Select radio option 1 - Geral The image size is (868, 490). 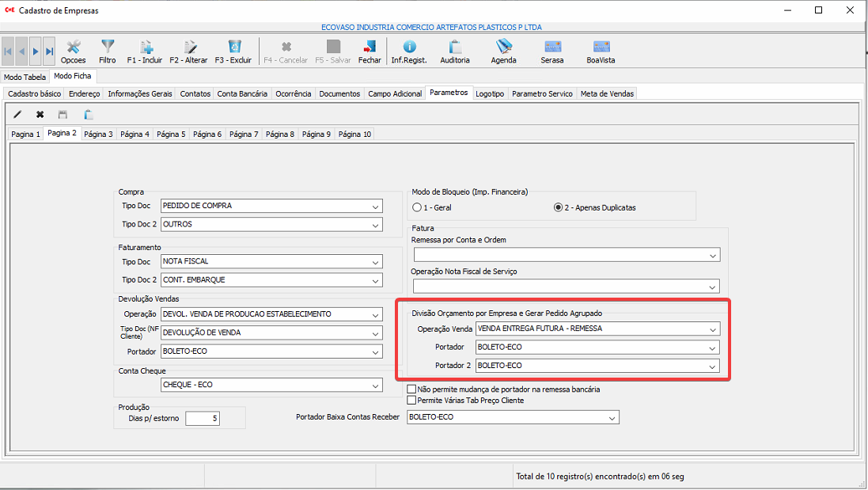(418, 207)
